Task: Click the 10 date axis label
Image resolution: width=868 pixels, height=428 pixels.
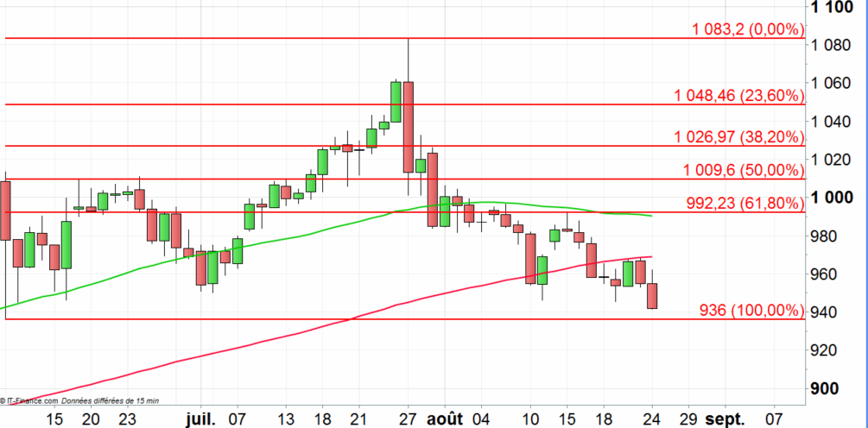Action: click(529, 419)
